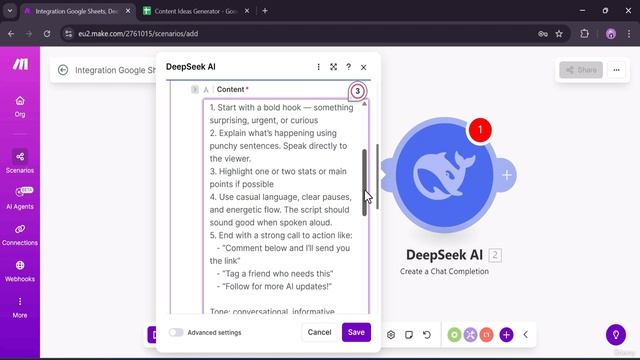Click the green tools icon in the toolbar
The height and width of the screenshot is (360, 640).
point(454,335)
